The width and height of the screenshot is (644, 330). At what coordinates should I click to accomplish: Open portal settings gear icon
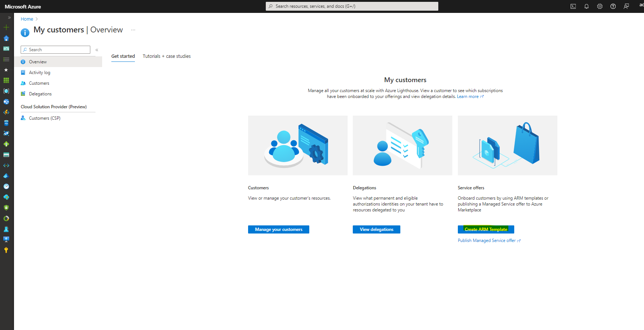[600, 6]
